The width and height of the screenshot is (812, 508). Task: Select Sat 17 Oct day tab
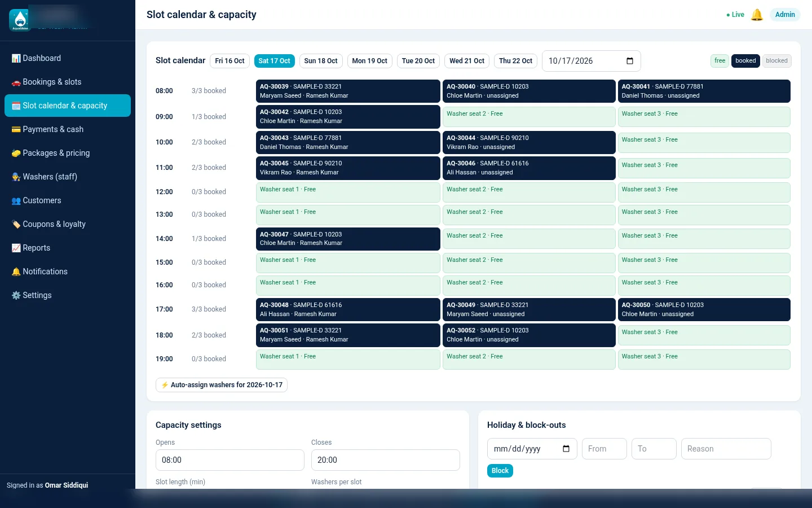(274, 61)
